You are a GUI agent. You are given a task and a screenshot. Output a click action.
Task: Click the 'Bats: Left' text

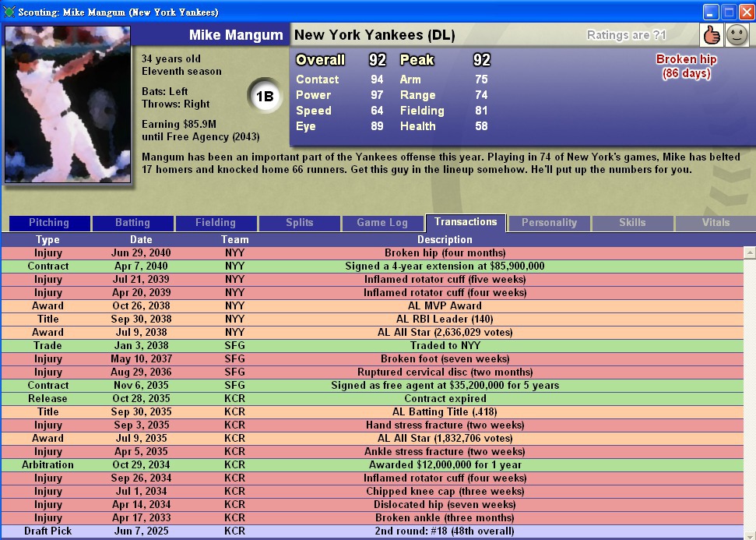[165, 92]
